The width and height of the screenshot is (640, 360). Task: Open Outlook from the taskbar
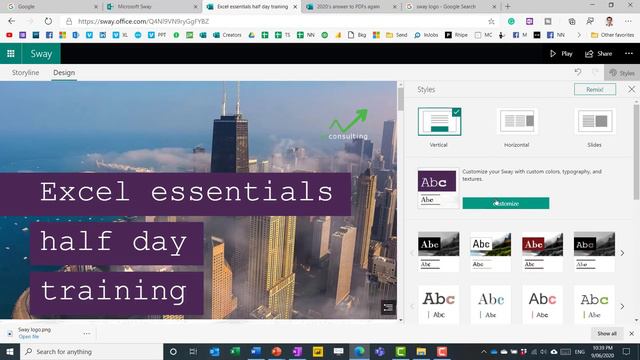tap(214, 351)
